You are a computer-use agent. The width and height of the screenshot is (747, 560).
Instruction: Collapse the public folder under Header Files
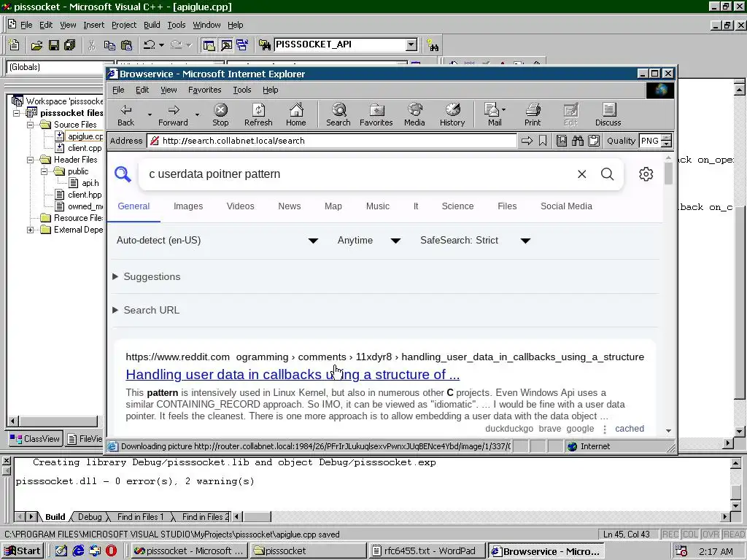(x=44, y=171)
